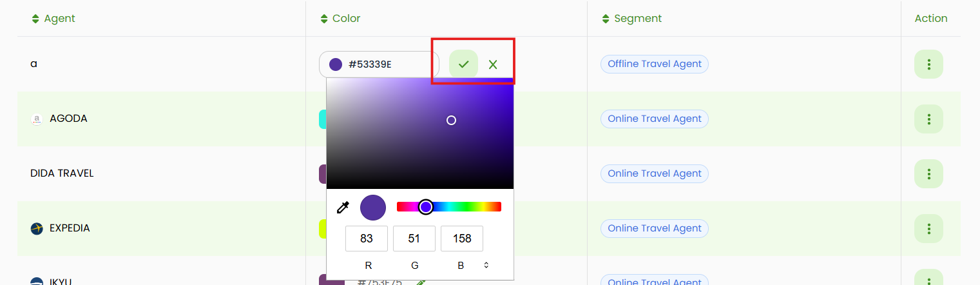
Task: Click DIDA TRAVEL's Online Travel Agent tag
Action: 655,173
